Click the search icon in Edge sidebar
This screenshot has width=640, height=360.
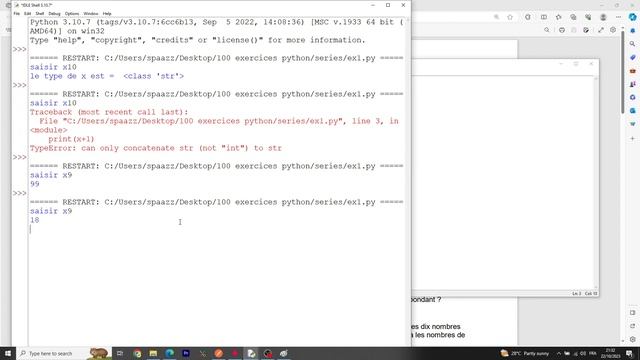633,44
